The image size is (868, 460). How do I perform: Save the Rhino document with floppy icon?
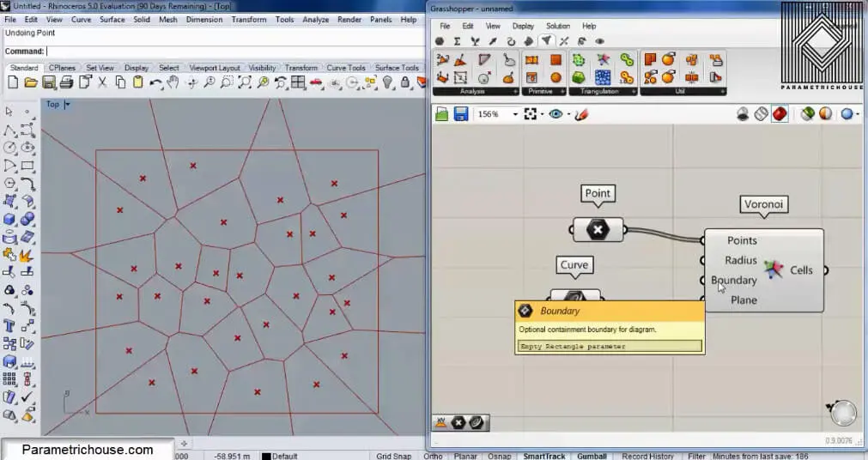tap(49, 82)
